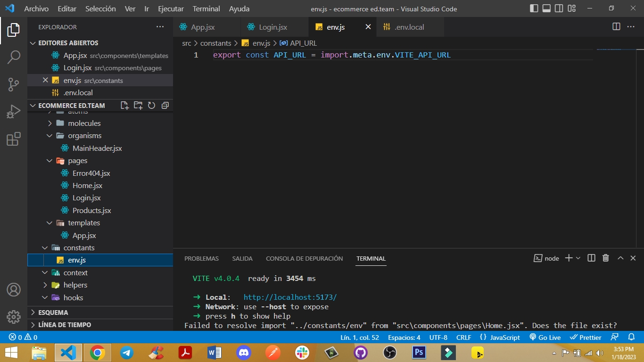
Task: Kill the terminal with trash icon
Action: [x=606, y=258]
